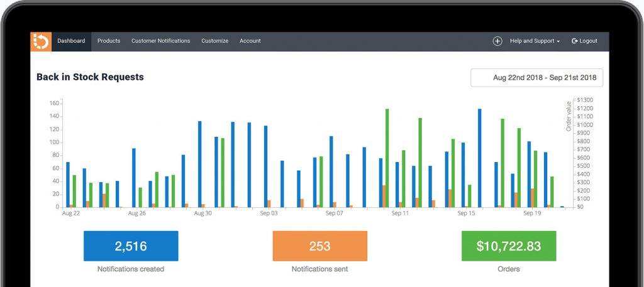Click the Order value axis title
The height and width of the screenshot is (287, 644).
(x=569, y=116)
